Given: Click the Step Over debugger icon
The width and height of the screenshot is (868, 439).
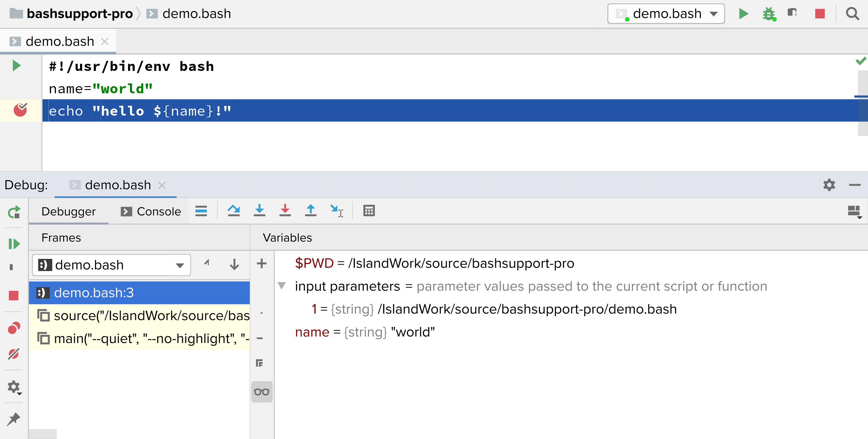Looking at the screenshot, I should [233, 211].
